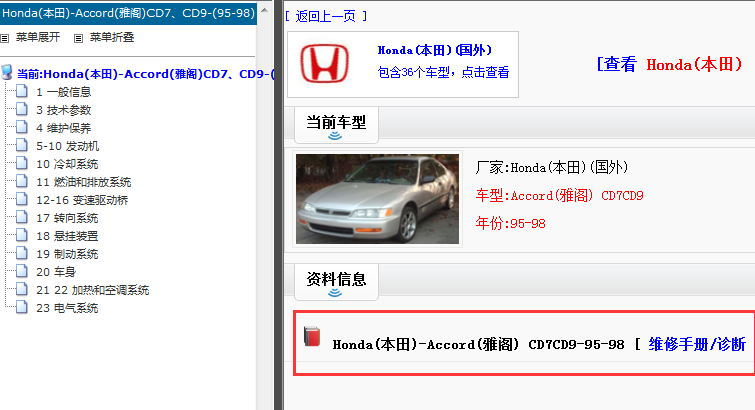Select tree item 20 车身
Viewport: 755px width, 410px height.
pos(56,272)
